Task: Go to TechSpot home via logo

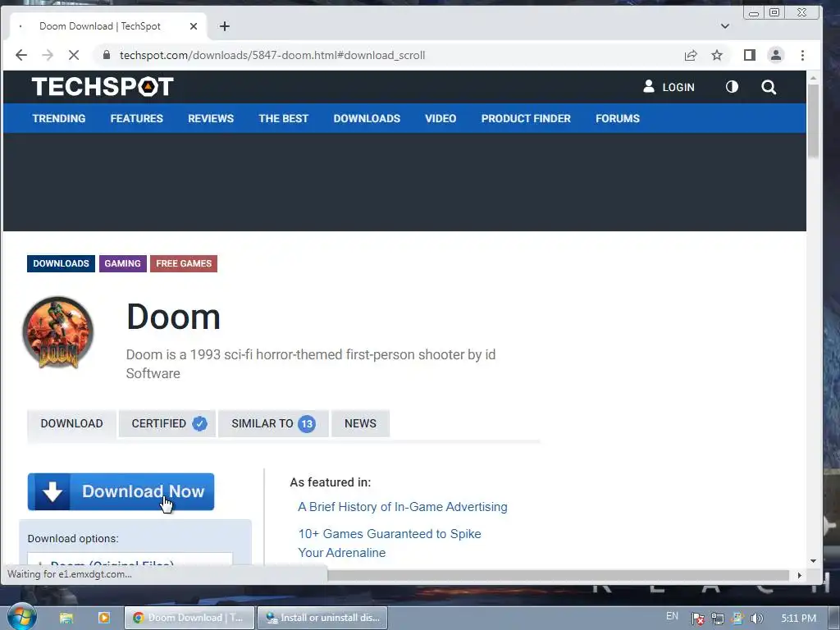Action: (x=103, y=87)
